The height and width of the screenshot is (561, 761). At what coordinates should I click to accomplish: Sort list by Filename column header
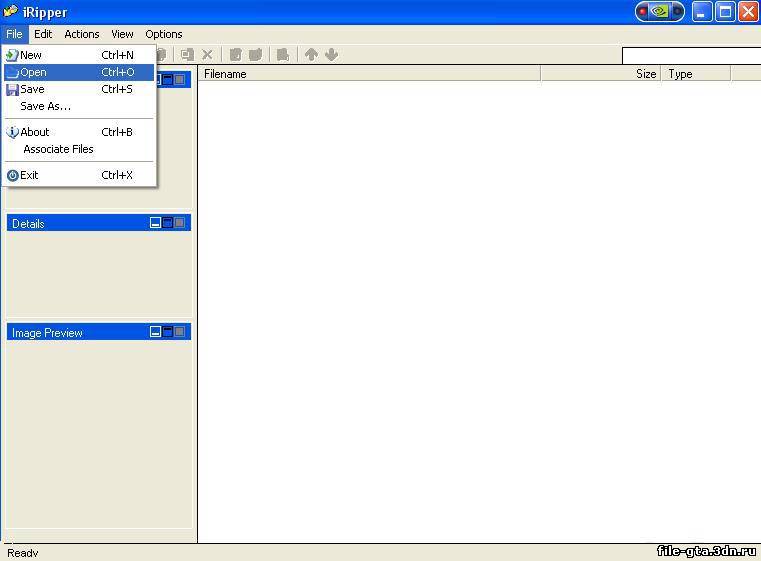coord(369,74)
